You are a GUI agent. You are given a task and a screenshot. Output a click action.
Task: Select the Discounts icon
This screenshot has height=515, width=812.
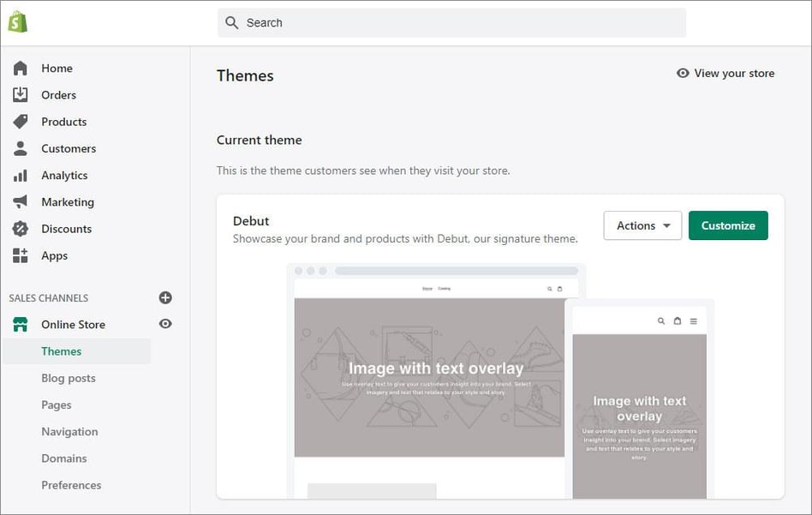[x=21, y=229]
